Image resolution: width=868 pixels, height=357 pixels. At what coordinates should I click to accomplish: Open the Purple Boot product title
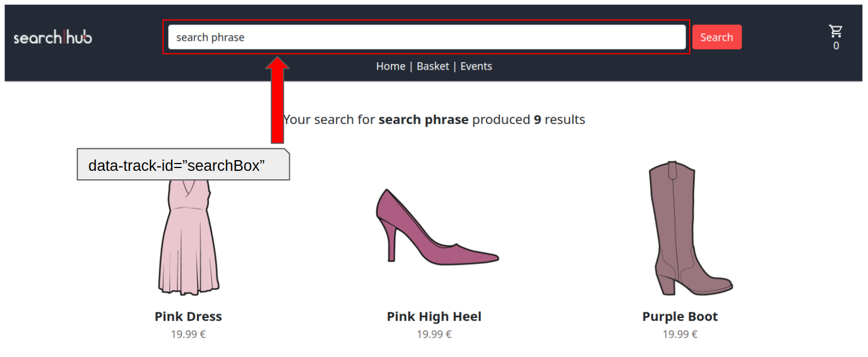[680, 317]
